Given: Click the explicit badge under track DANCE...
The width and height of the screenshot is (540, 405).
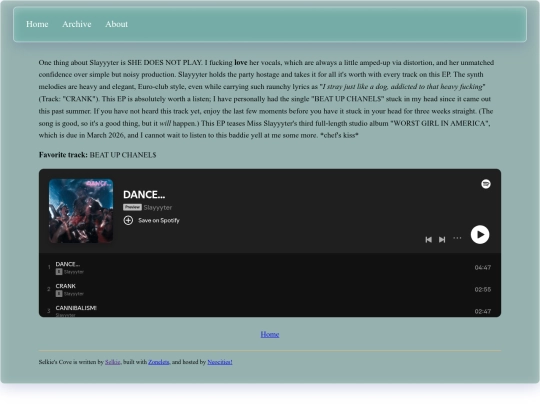Looking at the screenshot, I should [59, 272].
